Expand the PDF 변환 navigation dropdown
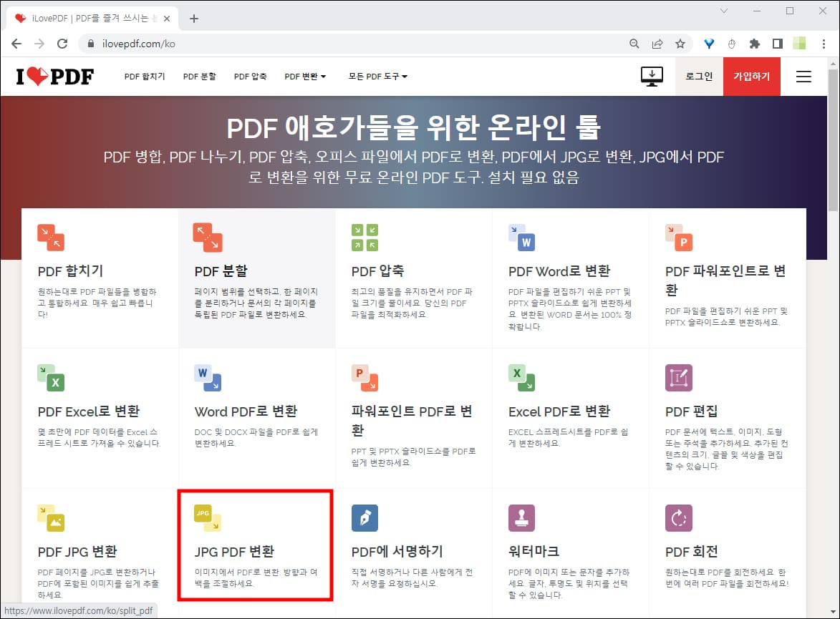 [x=305, y=76]
